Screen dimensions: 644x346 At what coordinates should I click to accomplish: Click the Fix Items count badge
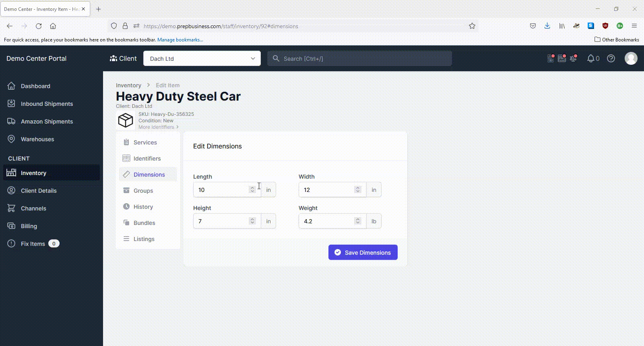point(54,243)
